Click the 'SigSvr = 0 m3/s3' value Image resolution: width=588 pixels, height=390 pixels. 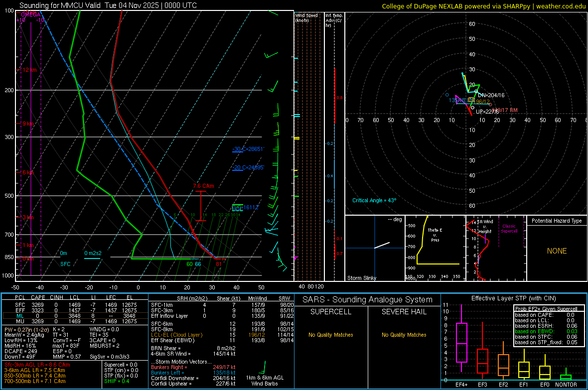pyautogui.click(x=110, y=357)
